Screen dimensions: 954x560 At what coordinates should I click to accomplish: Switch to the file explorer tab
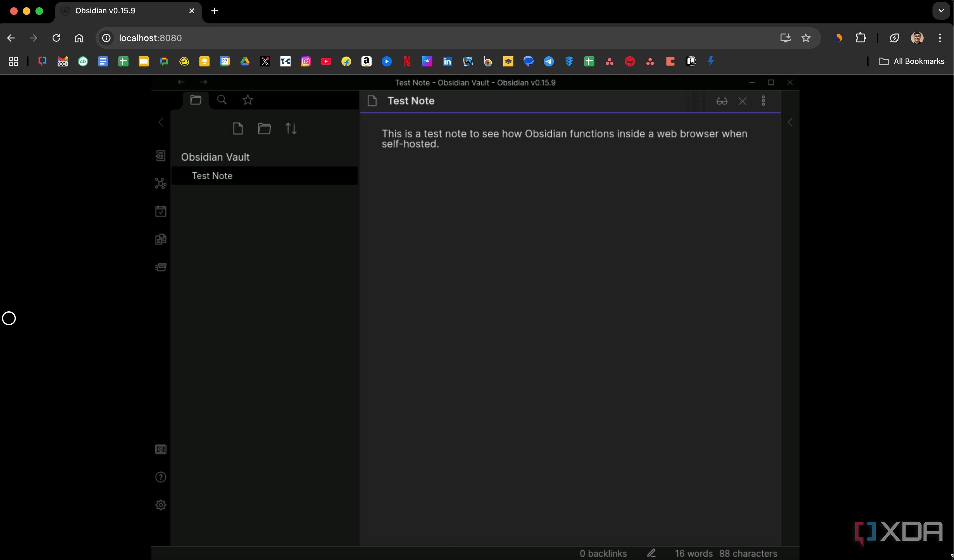(195, 100)
